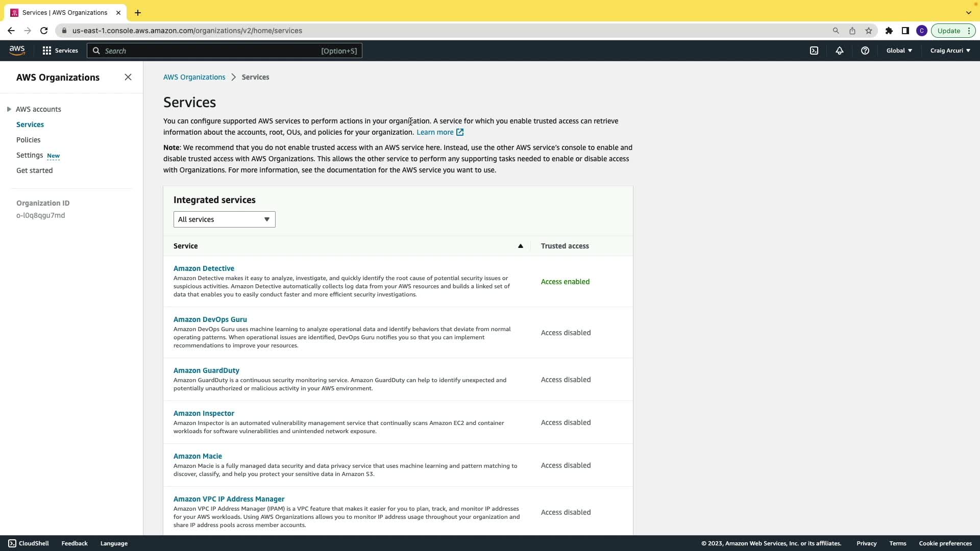Open the notifications bell icon
Image resolution: width=980 pixels, height=551 pixels.
pos(840,51)
